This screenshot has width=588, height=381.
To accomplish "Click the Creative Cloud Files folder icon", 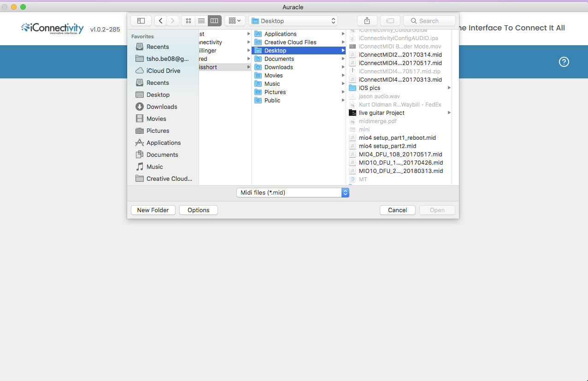I will tap(258, 42).
